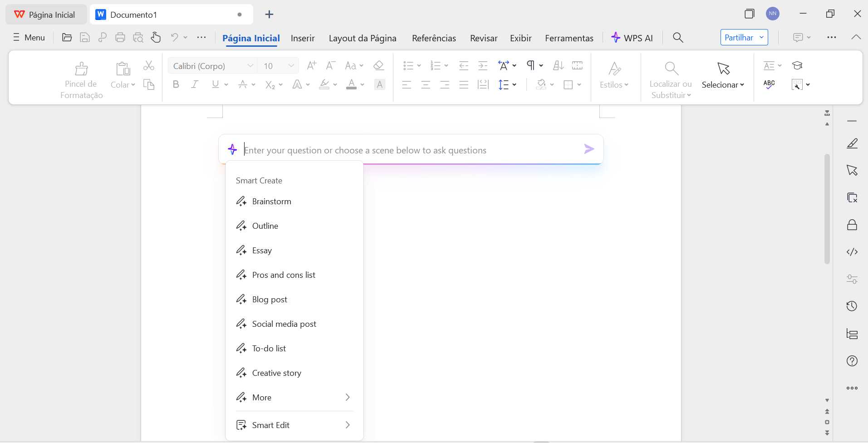
Task: Show paragraph formatting marks
Action: coord(531,65)
